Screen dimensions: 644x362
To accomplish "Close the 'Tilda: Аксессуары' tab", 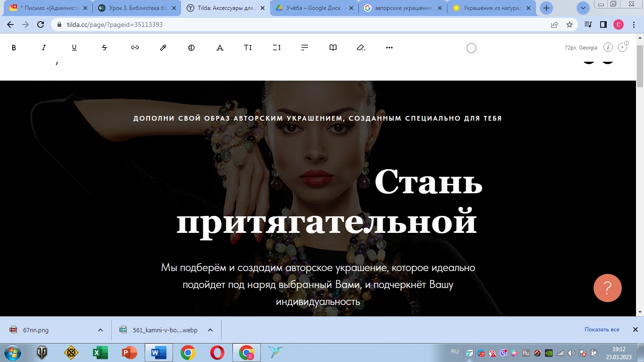I will (263, 8).
